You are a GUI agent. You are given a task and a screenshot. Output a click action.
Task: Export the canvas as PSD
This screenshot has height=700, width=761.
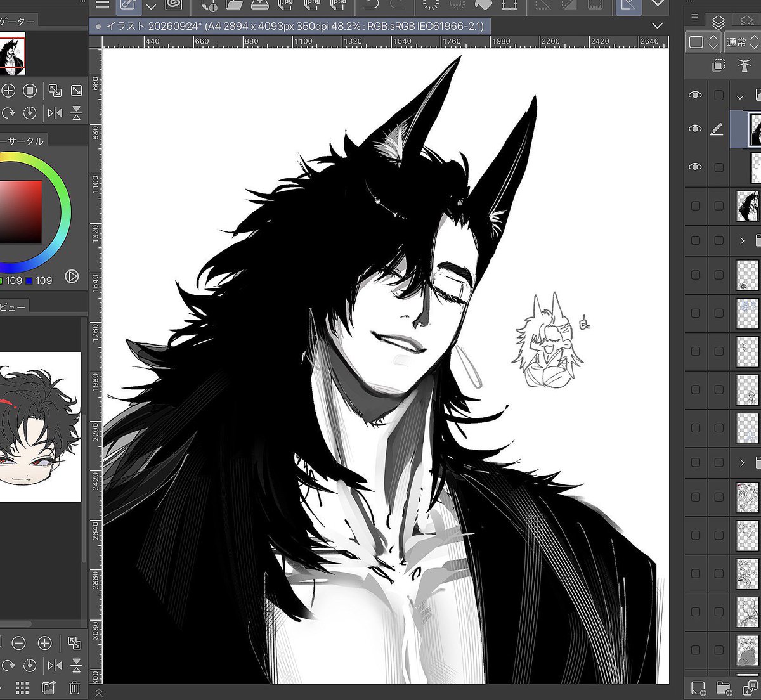pyautogui.click(x=339, y=5)
